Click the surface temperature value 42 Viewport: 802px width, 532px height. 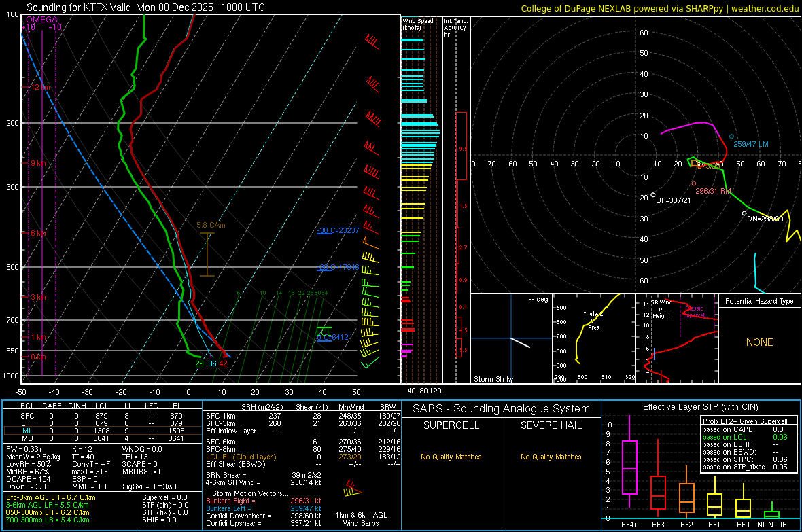tap(223, 363)
